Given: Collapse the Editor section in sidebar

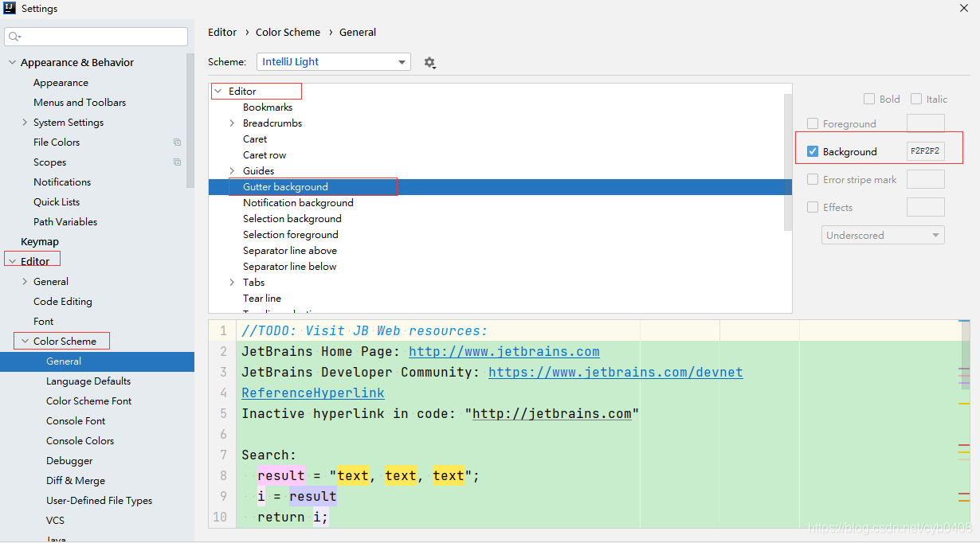Looking at the screenshot, I should point(12,261).
